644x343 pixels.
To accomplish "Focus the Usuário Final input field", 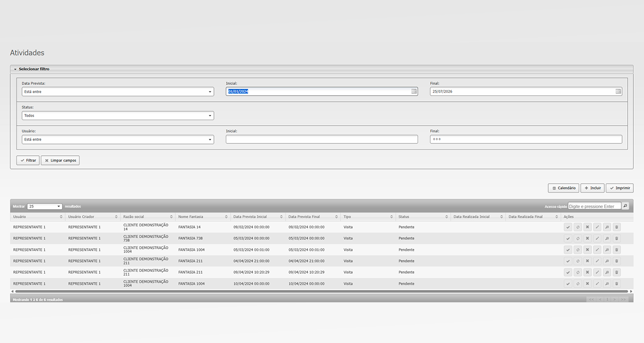I will click(x=526, y=139).
